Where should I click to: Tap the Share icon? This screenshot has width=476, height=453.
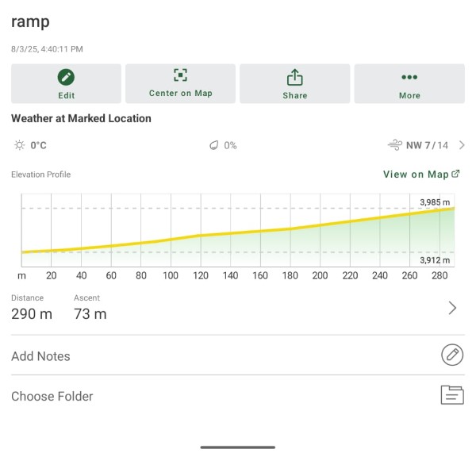click(294, 77)
